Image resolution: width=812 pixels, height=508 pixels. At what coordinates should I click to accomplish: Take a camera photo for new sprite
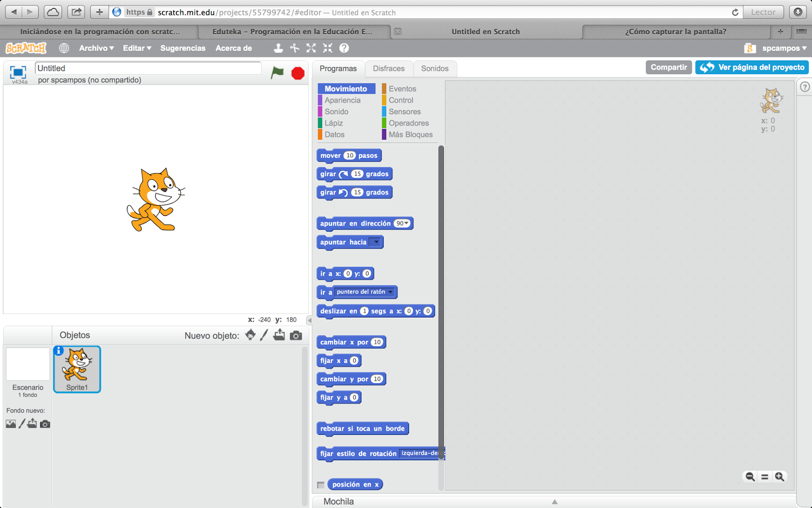coord(296,335)
